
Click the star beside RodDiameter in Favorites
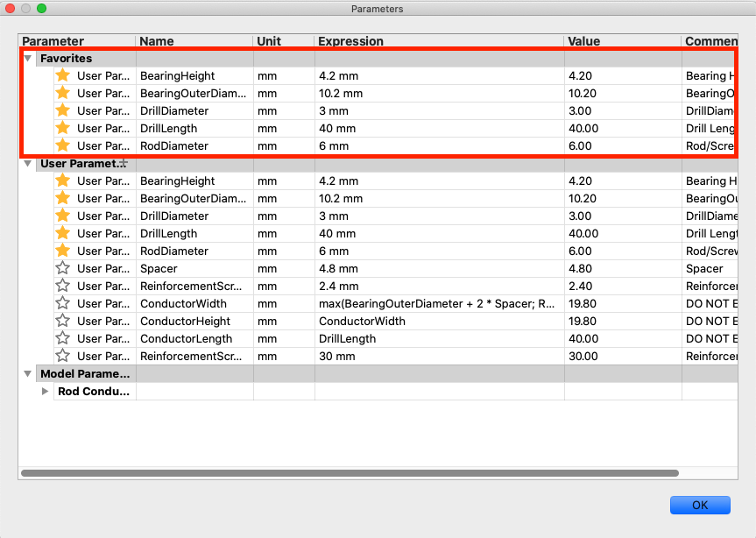coord(62,146)
